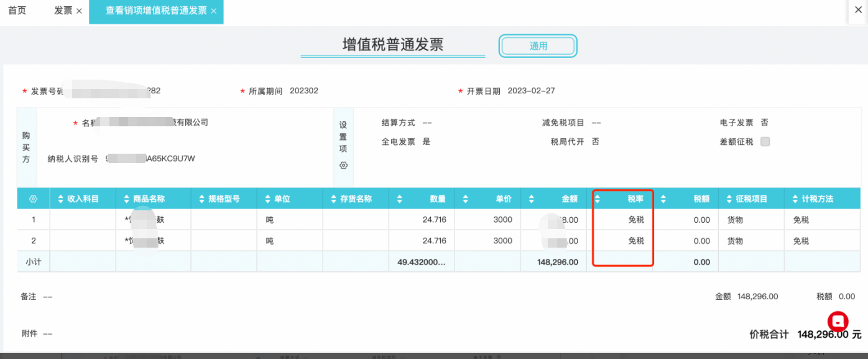Viewport: 868px width, 359px height.
Task: Select row 2 unit cell 吨
Action: (x=270, y=241)
